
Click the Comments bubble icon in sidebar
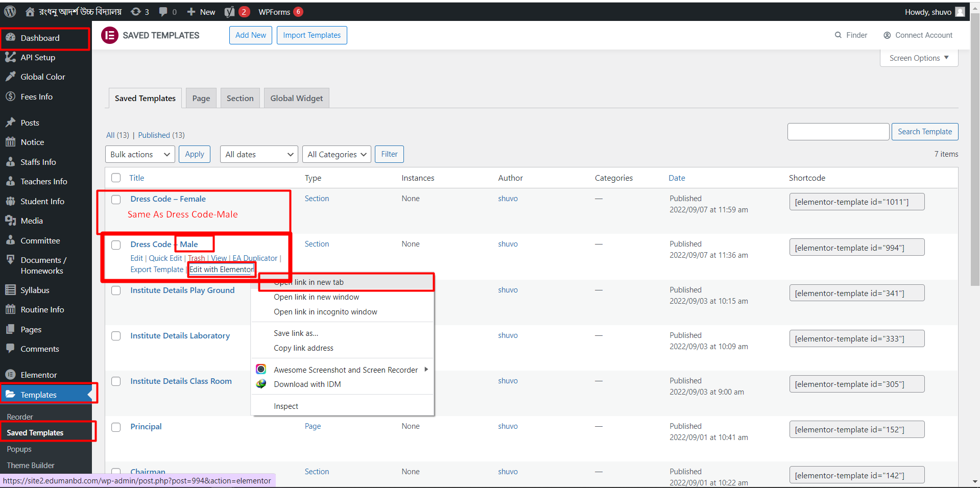coord(10,349)
